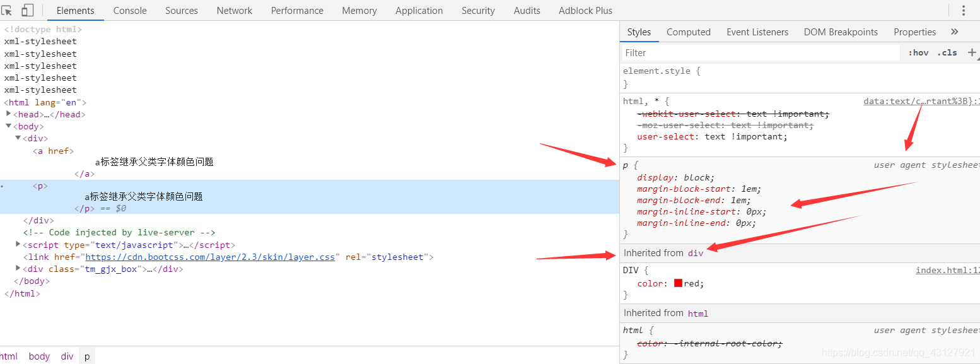Viewport: 980px width, 364px height.
Task: Edit the margin-block-start: 1em declaration
Action: click(x=699, y=189)
